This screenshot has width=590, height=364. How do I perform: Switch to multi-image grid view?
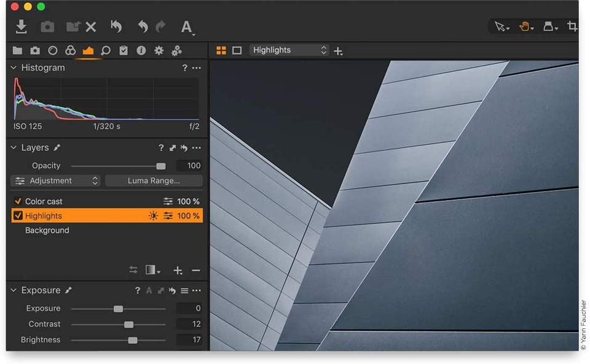tap(221, 50)
